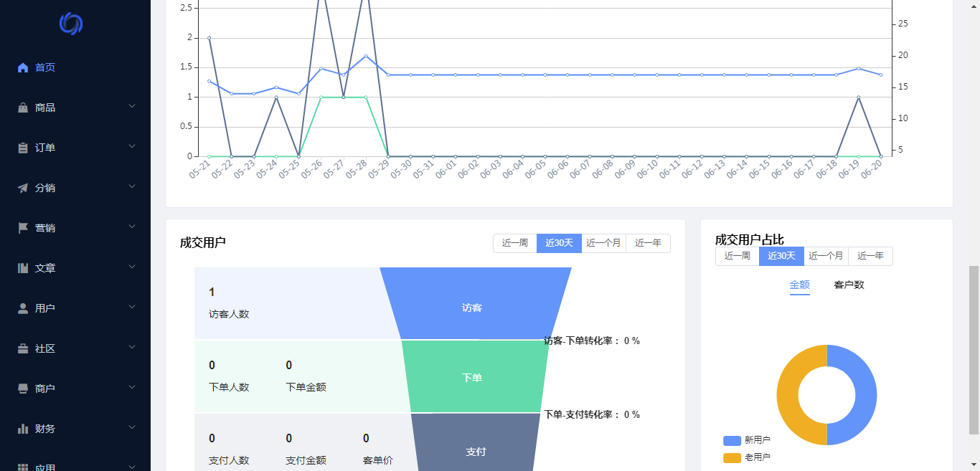
Task: Select 近30天 in 成交用户占比 panel
Action: pyautogui.click(x=781, y=256)
